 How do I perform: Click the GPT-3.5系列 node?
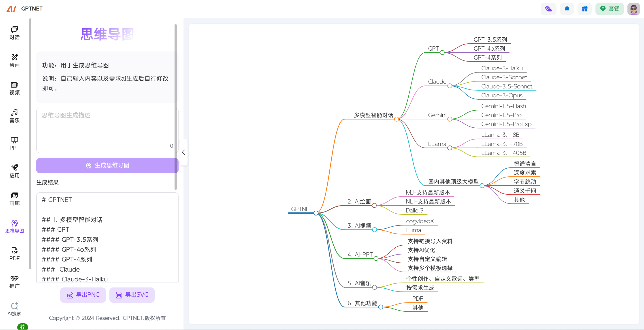point(490,40)
